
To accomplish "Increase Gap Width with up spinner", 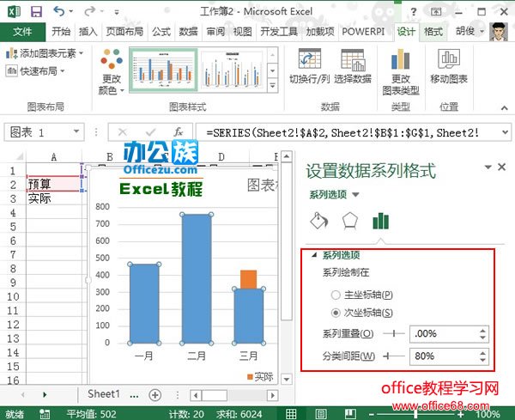I will pos(482,353).
